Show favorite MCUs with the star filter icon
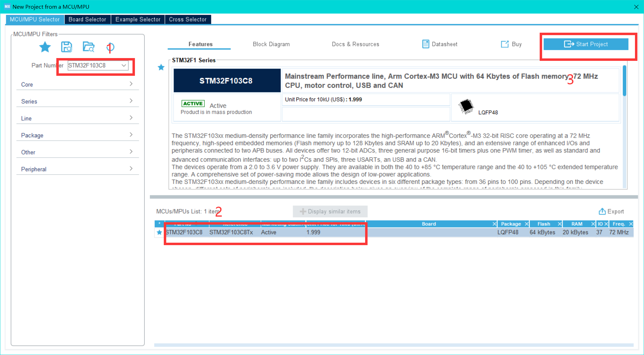The width and height of the screenshot is (644, 355). tap(45, 47)
